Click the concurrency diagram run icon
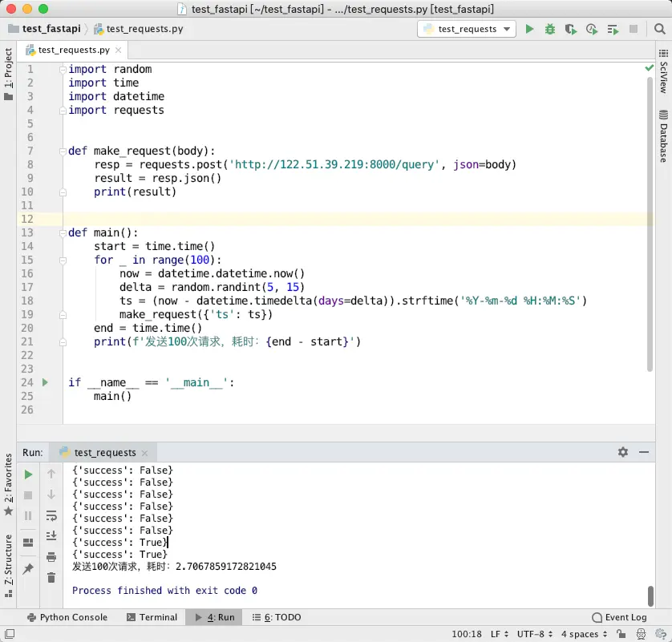This screenshot has height=642, width=672. coord(613,29)
